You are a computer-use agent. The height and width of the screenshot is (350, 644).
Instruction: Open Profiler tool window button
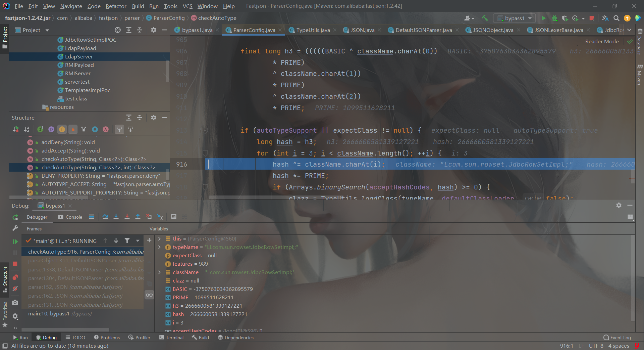pos(139,338)
